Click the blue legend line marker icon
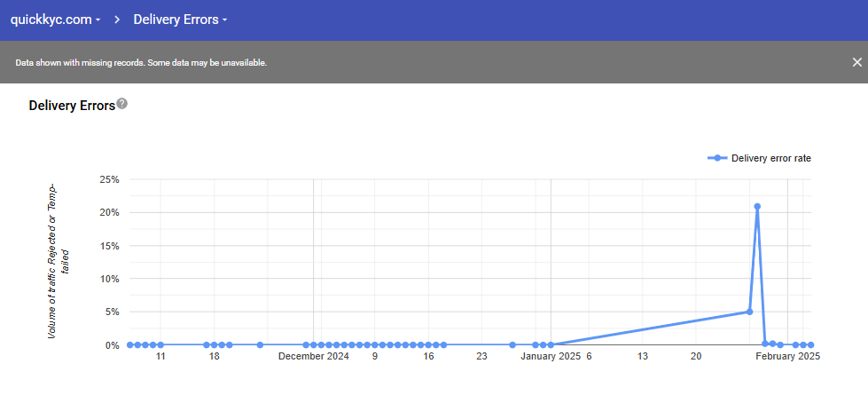 (717, 159)
